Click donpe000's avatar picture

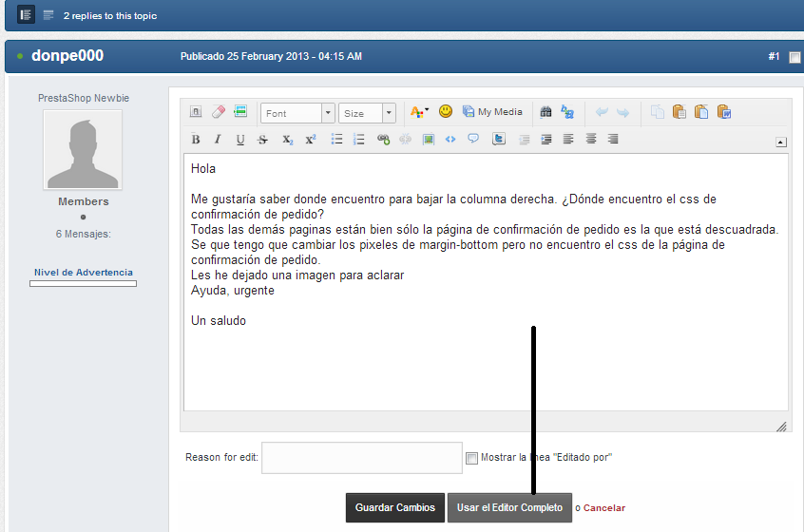(83, 150)
